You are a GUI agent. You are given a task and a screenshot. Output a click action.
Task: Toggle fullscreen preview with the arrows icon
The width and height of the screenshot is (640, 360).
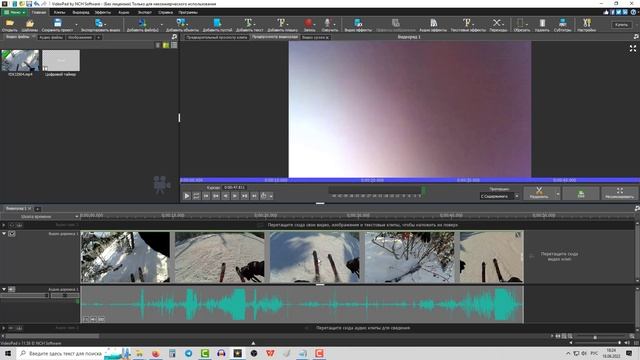pos(633,49)
